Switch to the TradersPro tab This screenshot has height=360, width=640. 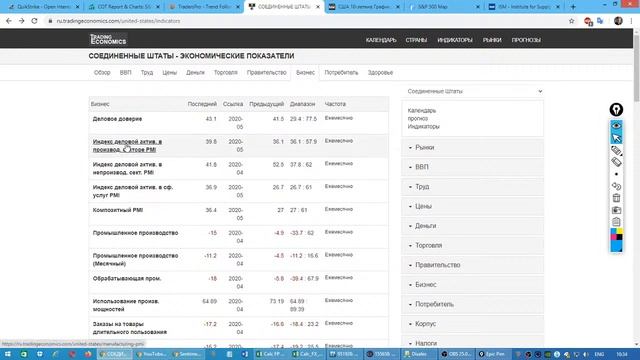tap(205, 7)
